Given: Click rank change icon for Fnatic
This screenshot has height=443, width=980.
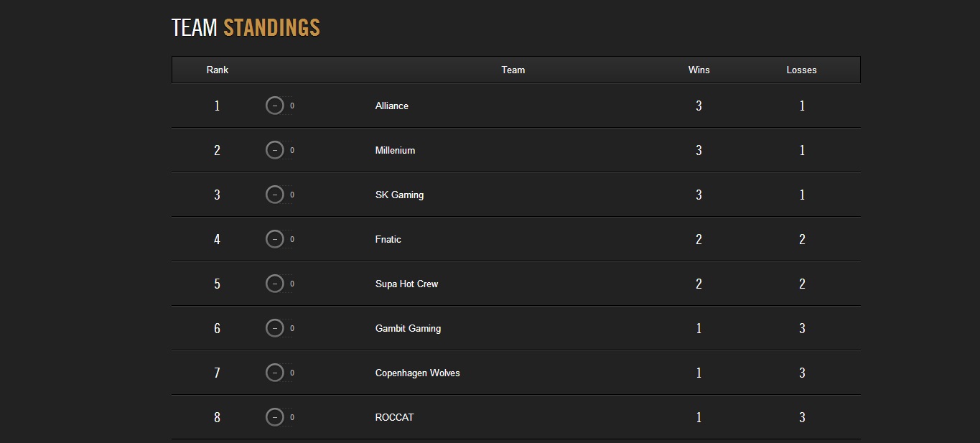Looking at the screenshot, I should tap(275, 239).
